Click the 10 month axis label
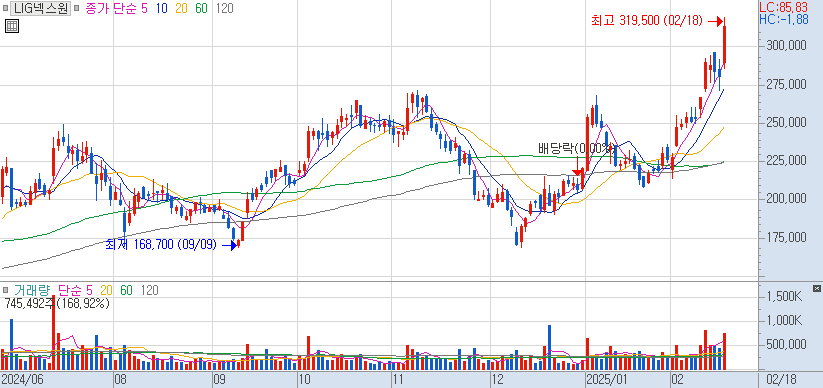823x388 pixels. point(304,379)
